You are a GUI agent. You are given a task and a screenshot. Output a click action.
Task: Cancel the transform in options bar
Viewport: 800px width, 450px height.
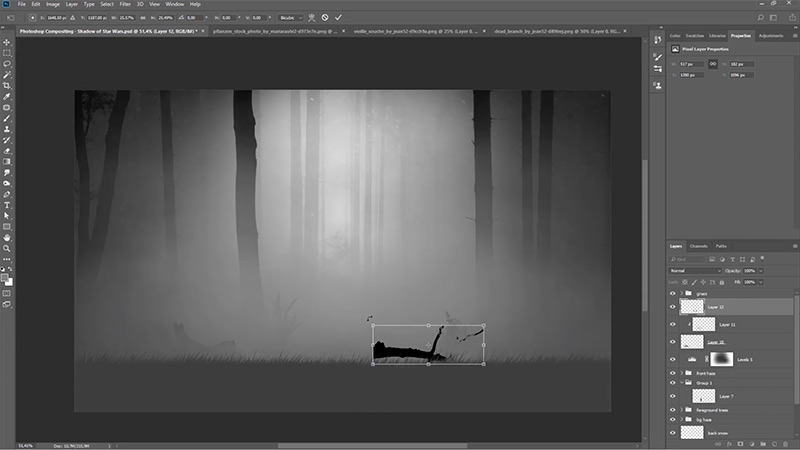click(x=325, y=17)
